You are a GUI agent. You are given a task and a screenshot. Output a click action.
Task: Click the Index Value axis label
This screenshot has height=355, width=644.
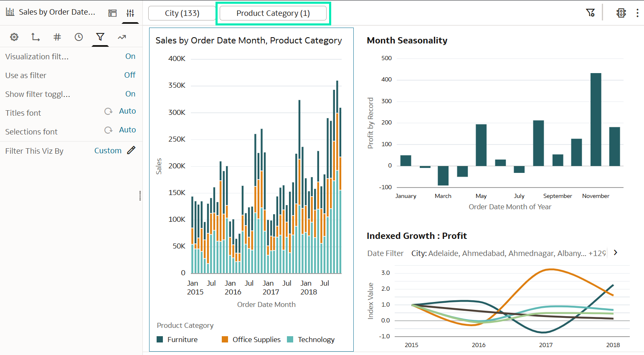(x=370, y=301)
